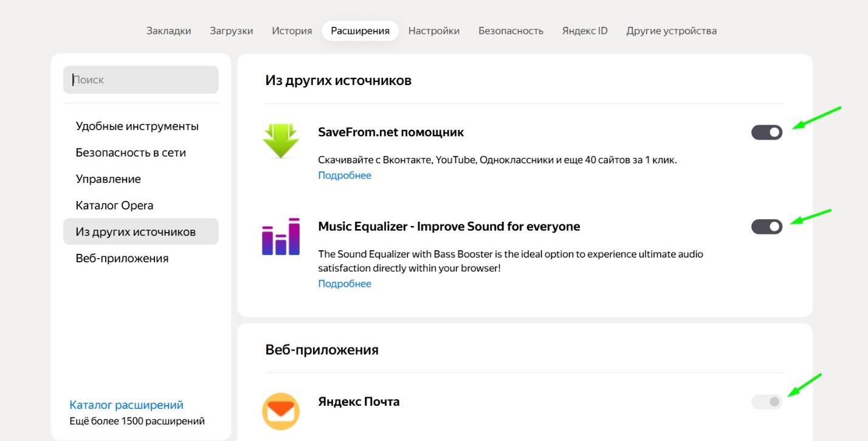This screenshot has height=441, width=868.
Task: Open Подробнее link under SaveFrom.net
Action: pyautogui.click(x=345, y=175)
